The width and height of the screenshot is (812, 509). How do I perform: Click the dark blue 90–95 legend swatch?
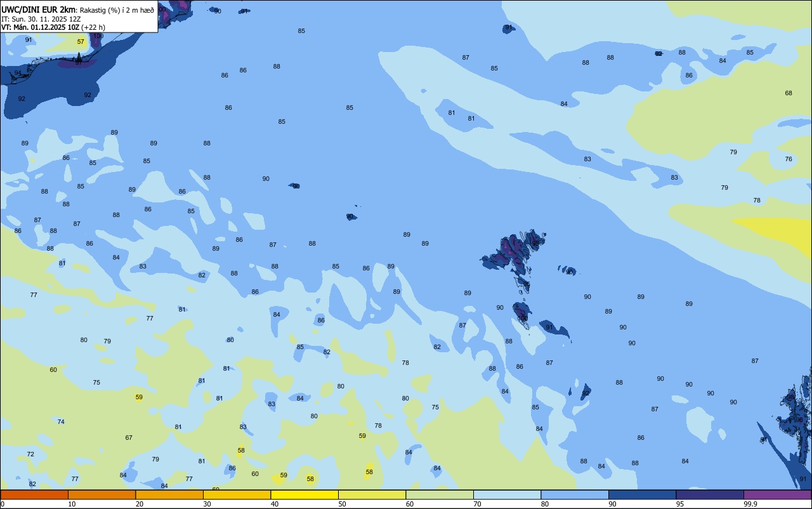pos(642,494)
